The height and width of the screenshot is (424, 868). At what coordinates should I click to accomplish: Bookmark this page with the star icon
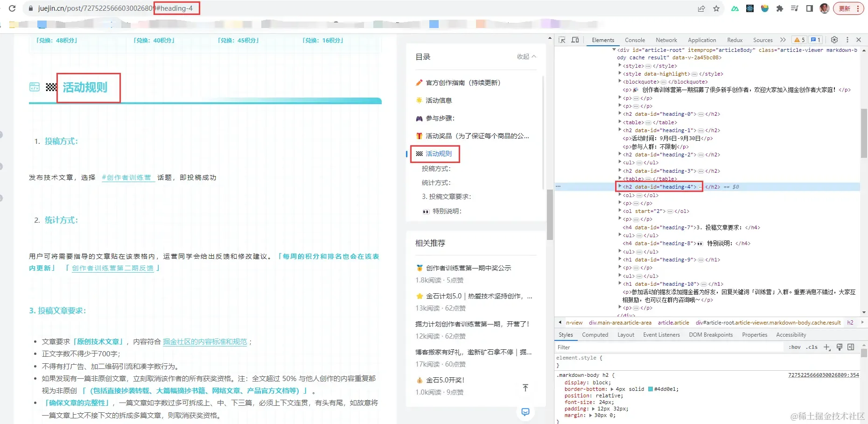716,8
